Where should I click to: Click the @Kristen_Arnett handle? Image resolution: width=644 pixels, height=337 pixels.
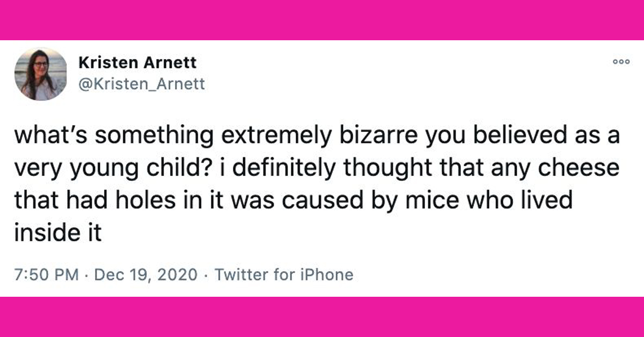142,84
